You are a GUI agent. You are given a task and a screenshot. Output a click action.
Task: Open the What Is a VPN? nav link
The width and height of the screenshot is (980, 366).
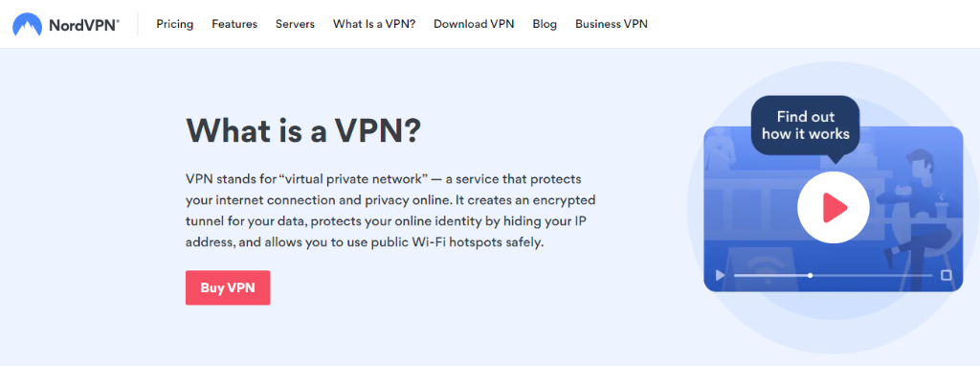374,24
